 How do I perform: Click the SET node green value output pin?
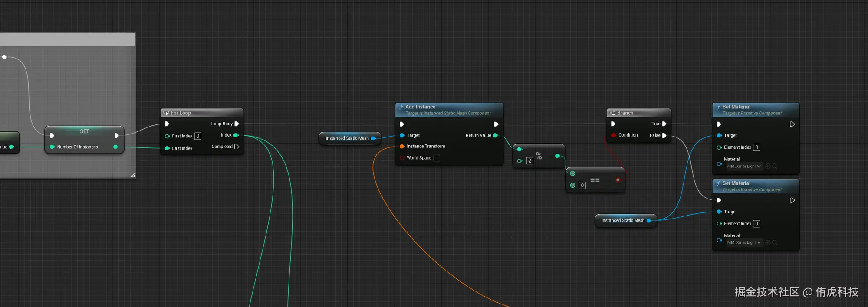(115, 147)
